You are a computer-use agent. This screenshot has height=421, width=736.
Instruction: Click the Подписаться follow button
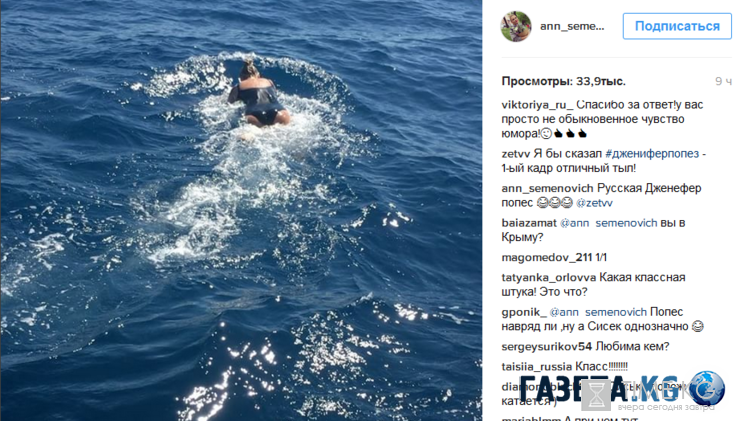[x=677, y=26]
